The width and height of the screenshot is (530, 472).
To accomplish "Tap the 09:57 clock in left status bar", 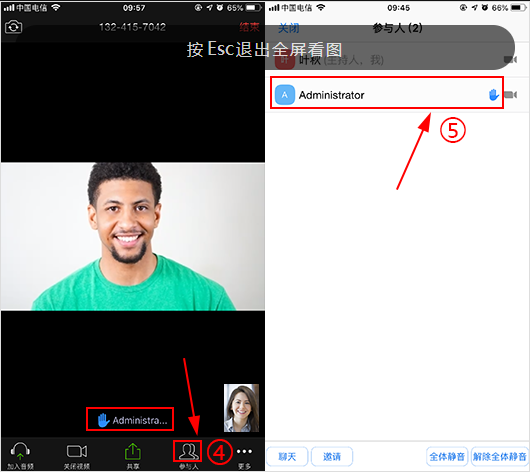I will (134, 7).
